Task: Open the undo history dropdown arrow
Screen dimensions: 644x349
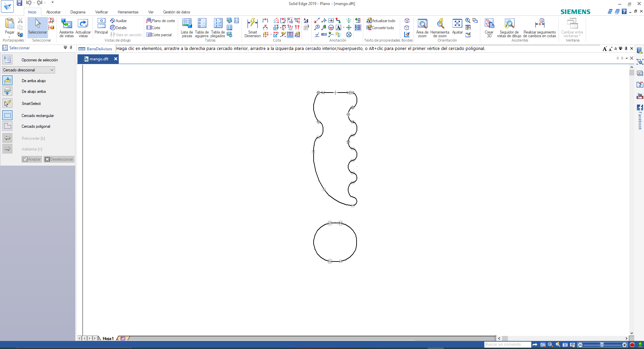Action: (34, 3)
